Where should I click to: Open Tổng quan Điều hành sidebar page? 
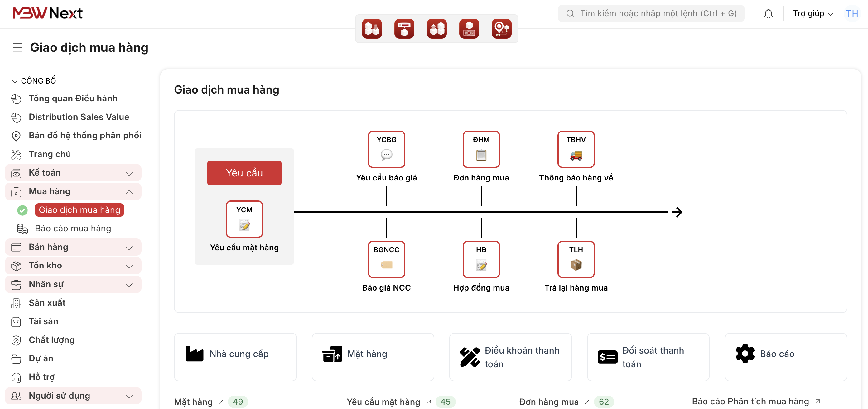pos(73,99)
